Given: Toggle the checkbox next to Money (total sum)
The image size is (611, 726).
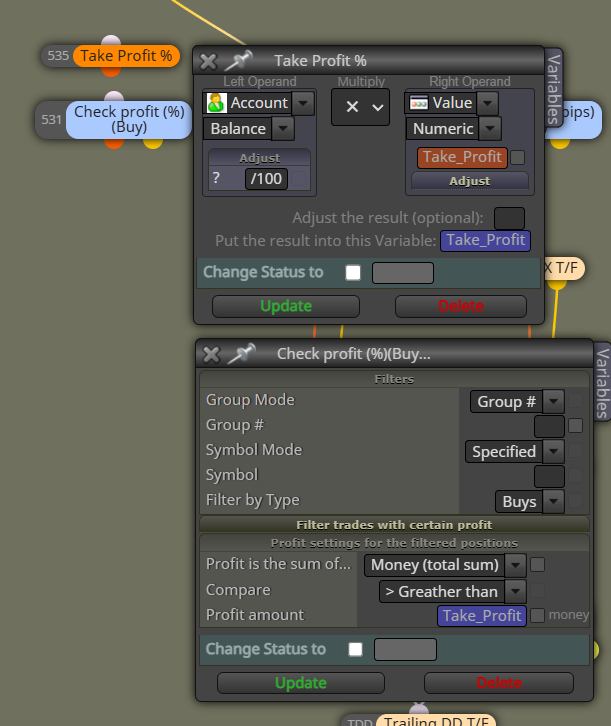Looking at the screenshot, I should 537,564.
